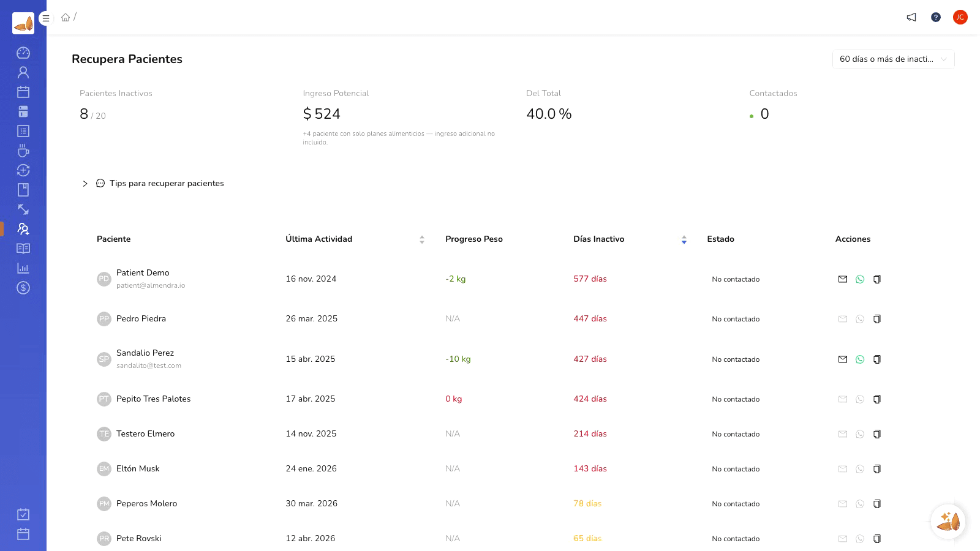Screen dimensions: 980x551
Task: Click the 577 días inactive value
Action: [x=590, y=279]
